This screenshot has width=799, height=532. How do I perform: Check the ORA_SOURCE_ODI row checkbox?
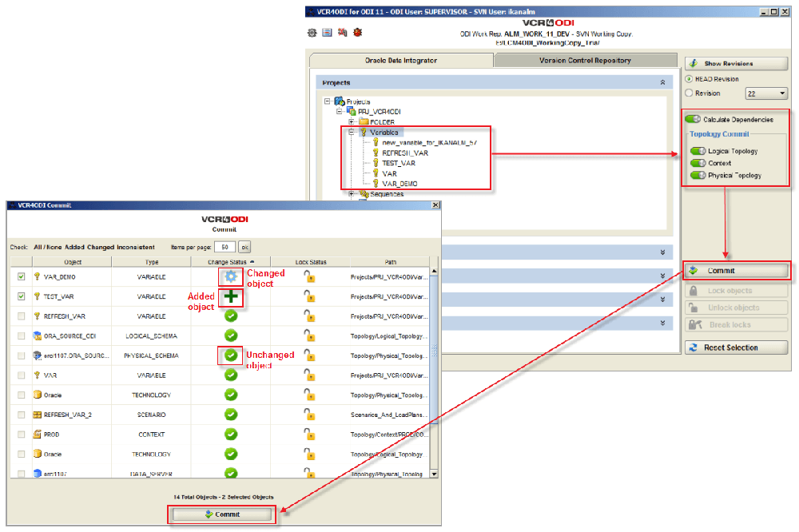21,335
